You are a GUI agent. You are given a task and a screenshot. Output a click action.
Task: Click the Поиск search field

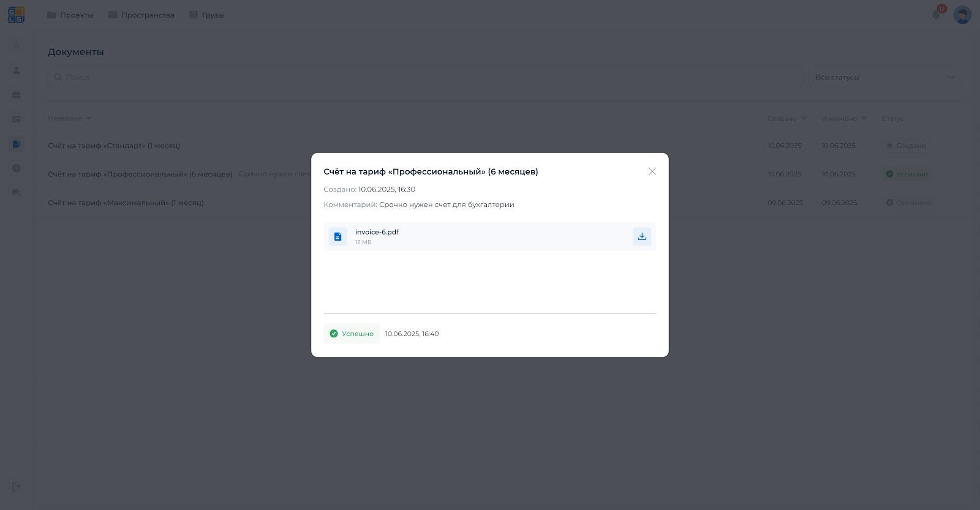pos(425,77)
